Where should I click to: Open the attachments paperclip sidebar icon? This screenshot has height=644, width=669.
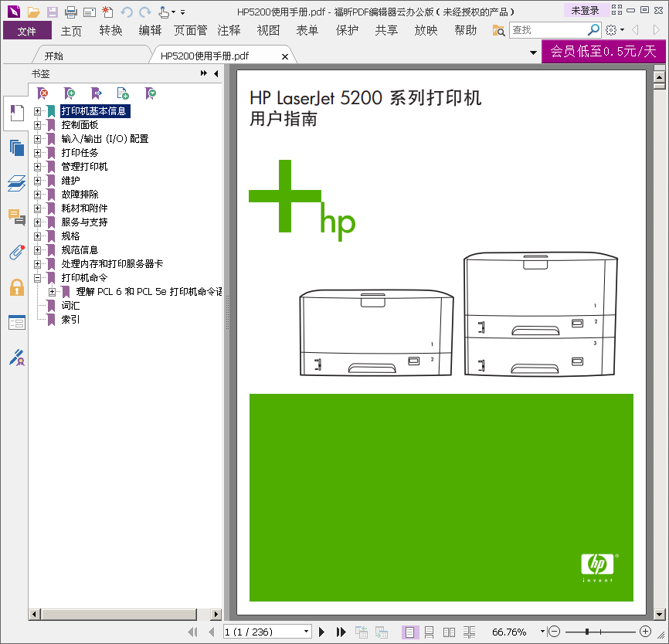tap(17, 252)
